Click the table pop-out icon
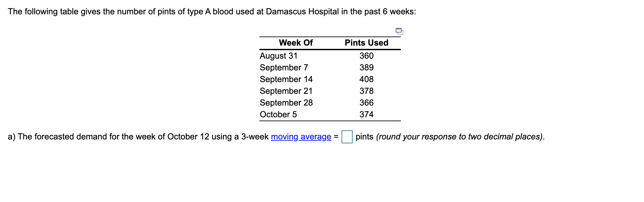The image size is (644, 202). [x=399, y=31]
